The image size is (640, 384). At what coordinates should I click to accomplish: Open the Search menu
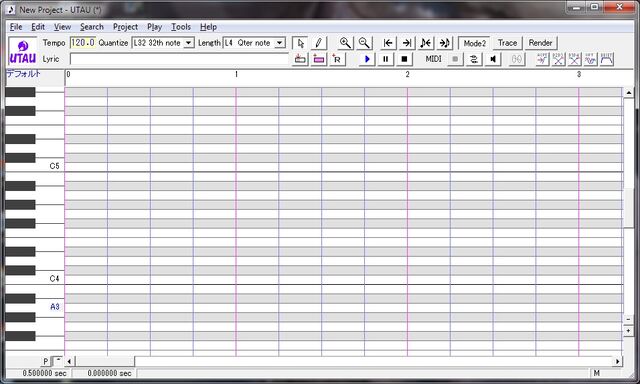point(92,27)
